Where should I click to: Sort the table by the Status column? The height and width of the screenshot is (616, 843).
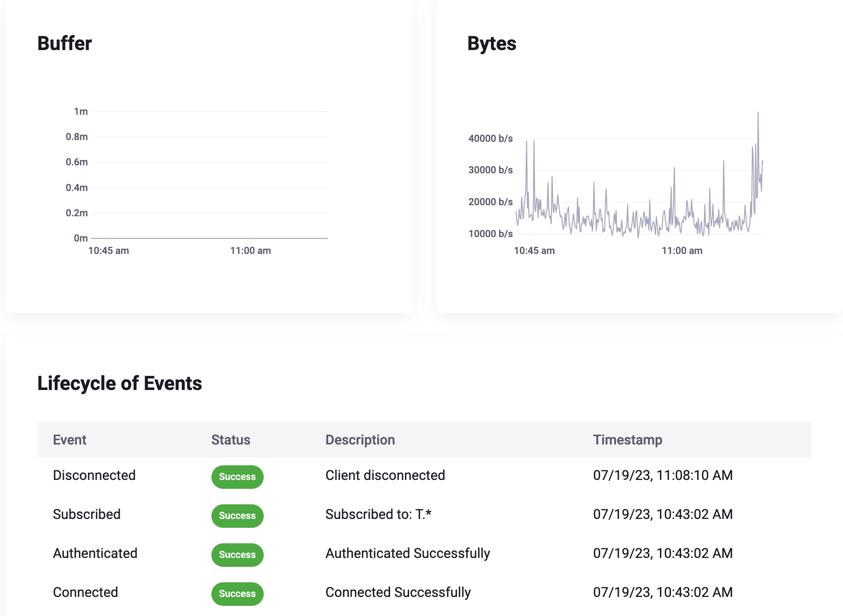230,440
